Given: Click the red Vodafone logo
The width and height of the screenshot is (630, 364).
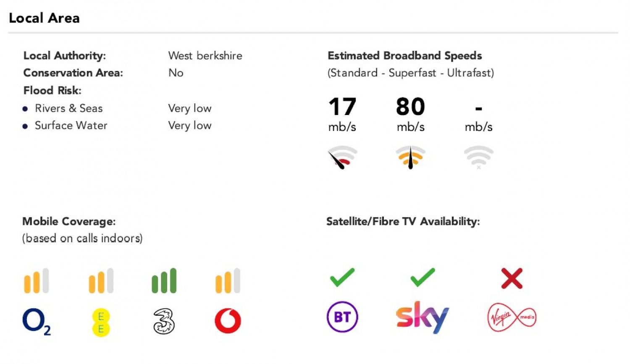Looking at the screenshot, I should 228,321.
